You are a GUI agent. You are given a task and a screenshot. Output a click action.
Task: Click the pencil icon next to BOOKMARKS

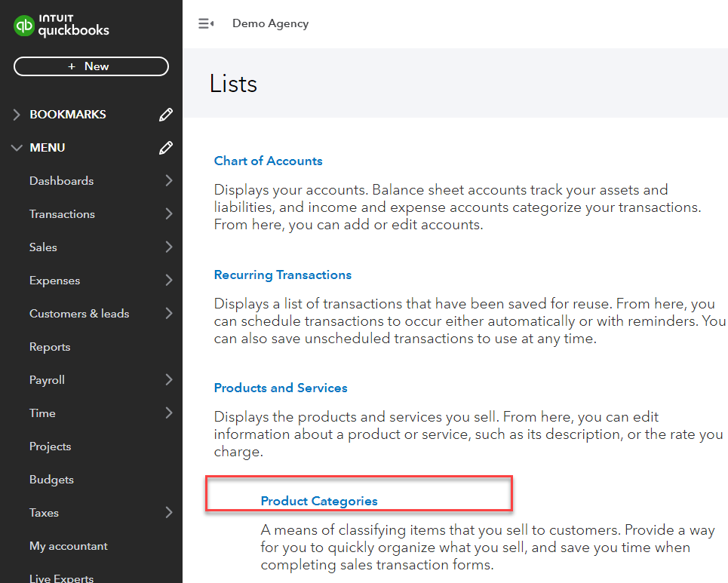[x=165, y=114]
